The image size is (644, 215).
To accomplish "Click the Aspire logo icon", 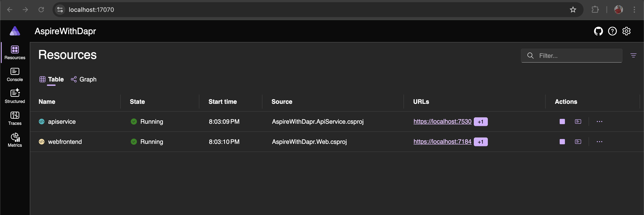I will [x=15, y=31].
